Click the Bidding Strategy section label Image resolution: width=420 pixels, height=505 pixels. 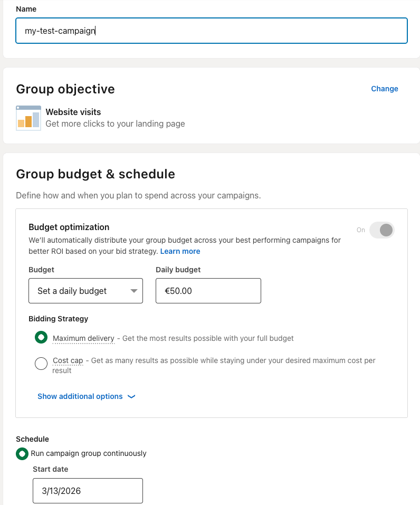pyautogui.click(x=58, y=319)
